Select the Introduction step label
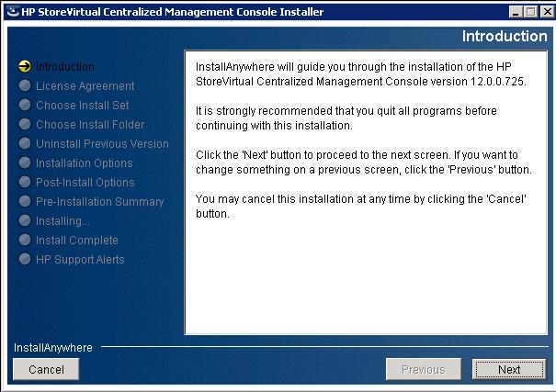Viewport: 556px width, 392px height. click(65, 67)
